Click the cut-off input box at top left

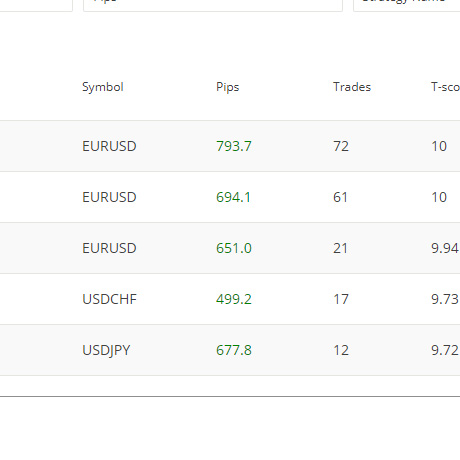click(36, 5)
